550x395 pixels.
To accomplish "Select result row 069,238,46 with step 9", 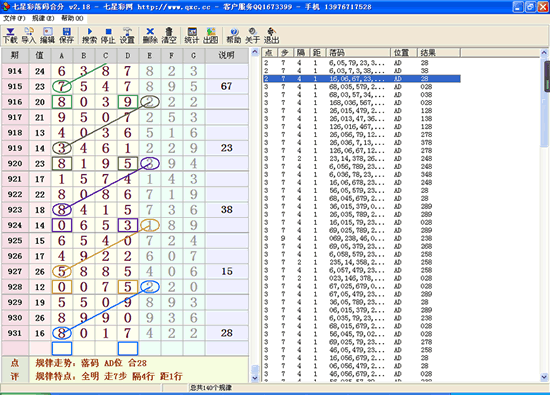I will pos(362,238).
